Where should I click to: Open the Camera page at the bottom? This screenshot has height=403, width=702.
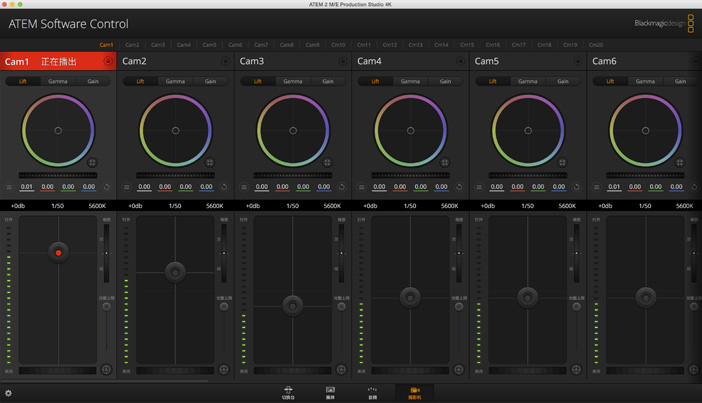(x=415, y=393)
